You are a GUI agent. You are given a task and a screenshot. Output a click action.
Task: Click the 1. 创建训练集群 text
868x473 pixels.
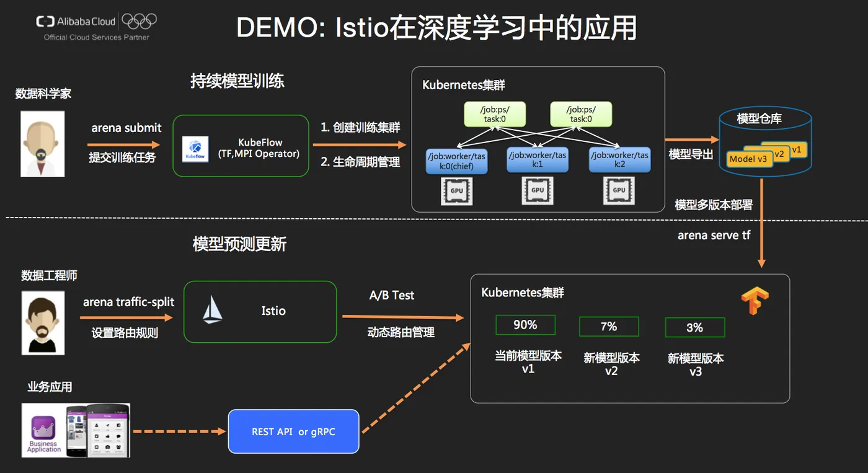coord(360,128)
